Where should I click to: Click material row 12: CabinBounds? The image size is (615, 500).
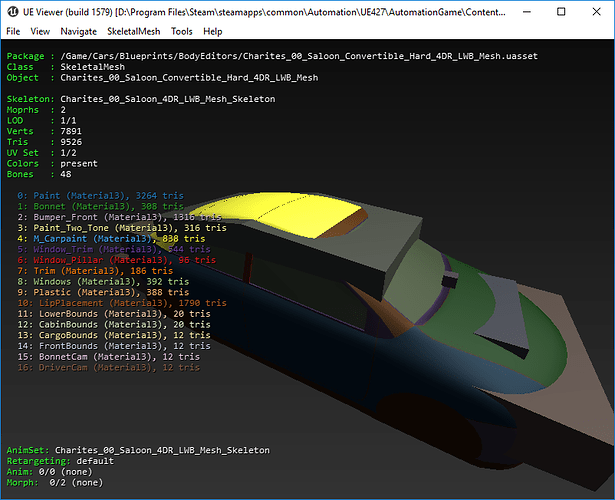point(114,325)
